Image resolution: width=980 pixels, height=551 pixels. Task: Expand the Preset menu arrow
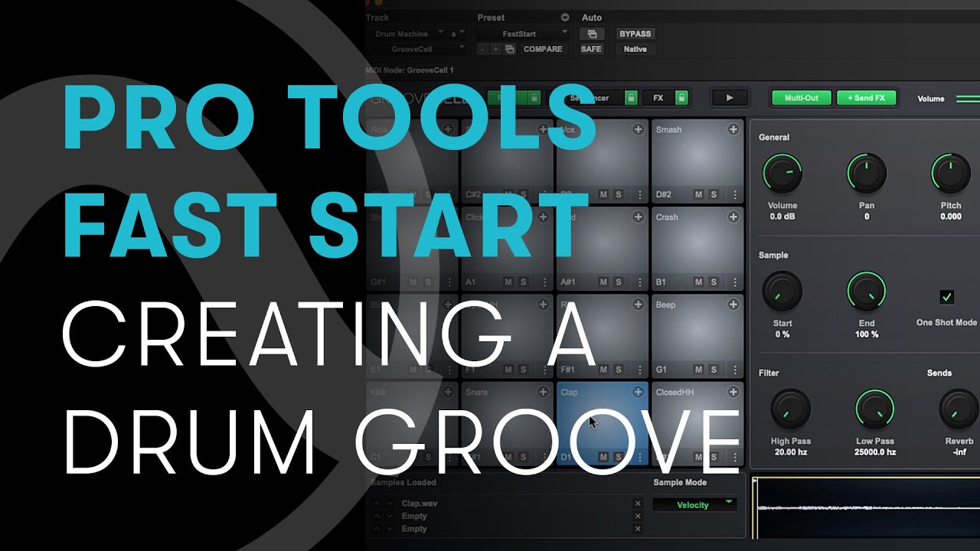pyautogui.click(x=565, y=17)
